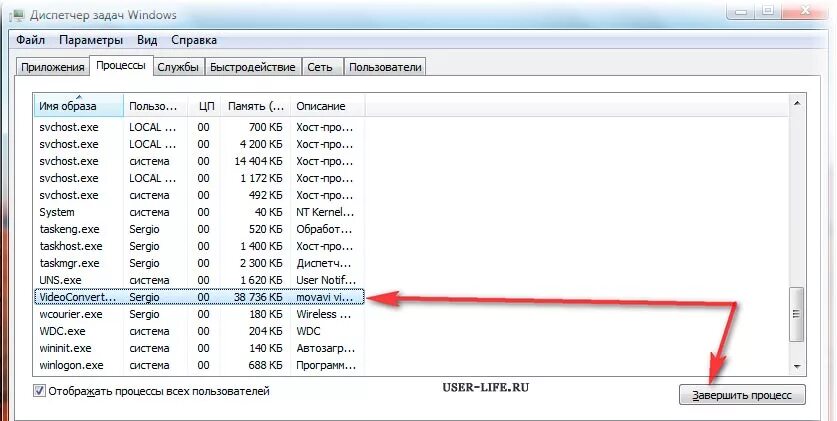Click the Wireless ... description cell
Screen dimensions: 837x421
click(x=324, y=314)
